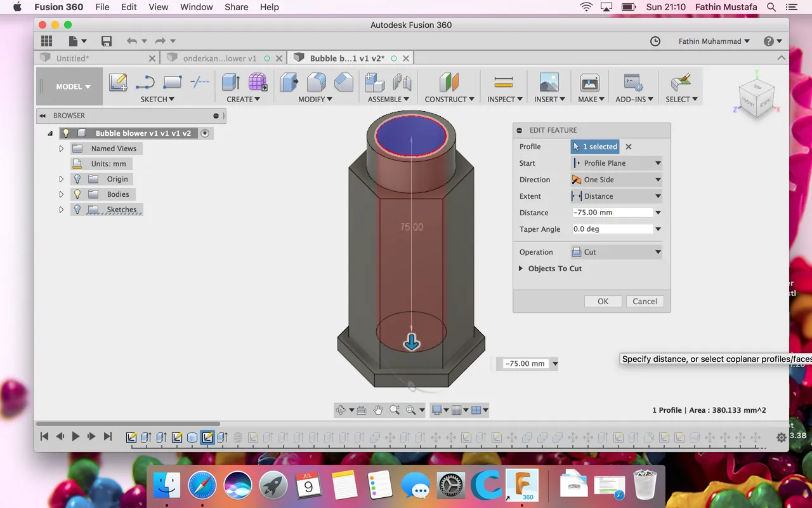The image size is (812, 508).
Task: Open the data panel grid icon
Action: coord(46,41)
